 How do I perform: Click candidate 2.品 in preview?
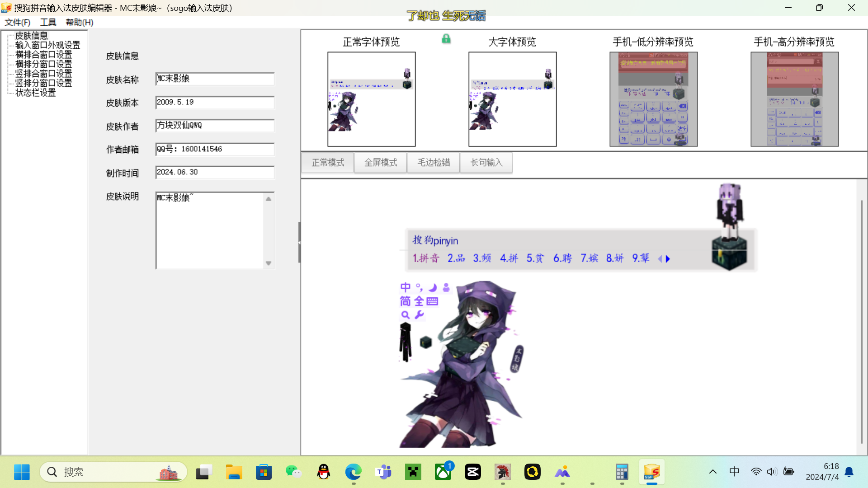click(456, 258)
